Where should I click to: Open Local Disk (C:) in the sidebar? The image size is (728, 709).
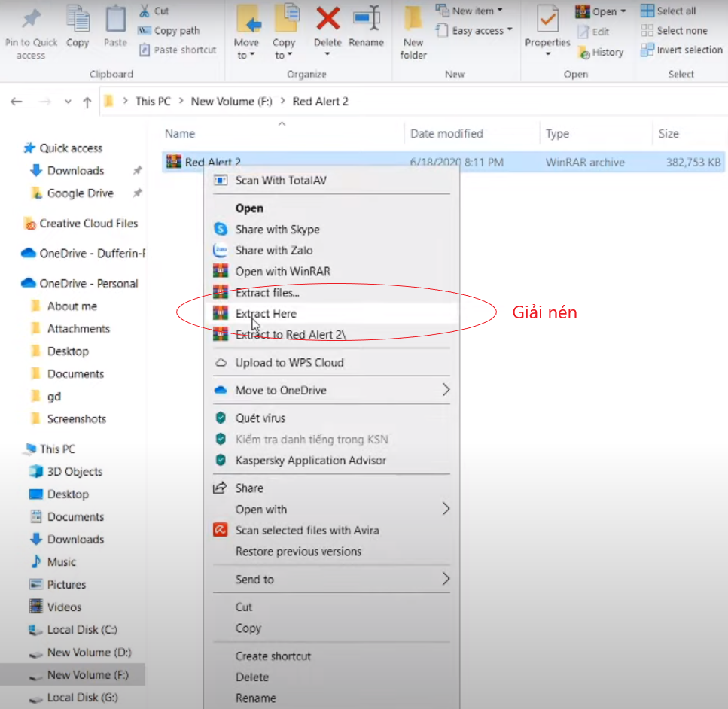point(73,630)
